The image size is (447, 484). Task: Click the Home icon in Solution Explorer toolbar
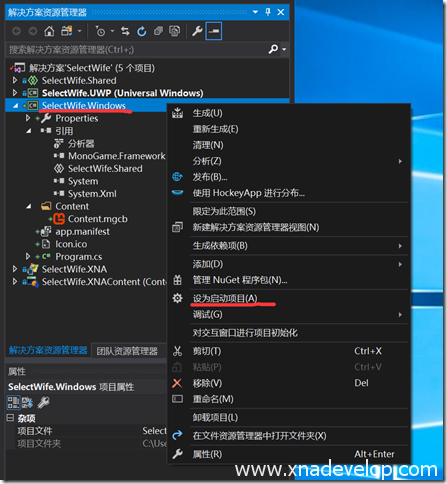pos(49,31)
